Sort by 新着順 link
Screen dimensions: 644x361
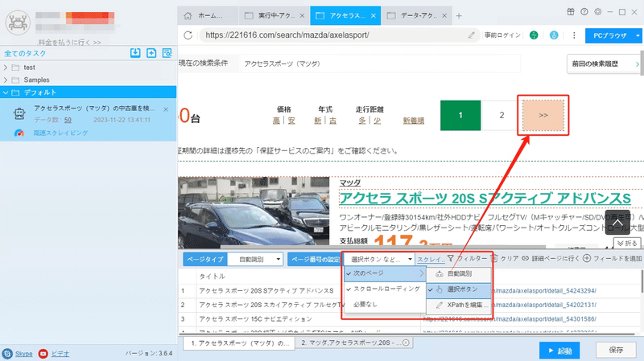tap(413, 121)
